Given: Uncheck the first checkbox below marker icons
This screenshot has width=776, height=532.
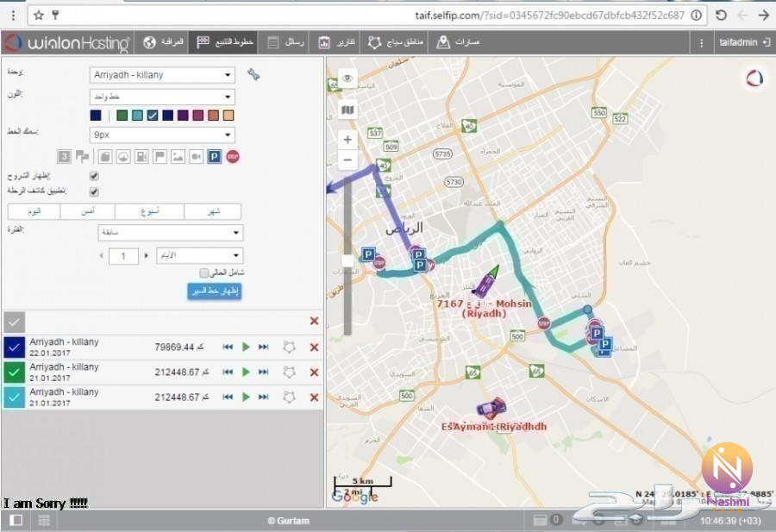Looking at the screenshot, I should pyautogui.click(x=94, y=176).
